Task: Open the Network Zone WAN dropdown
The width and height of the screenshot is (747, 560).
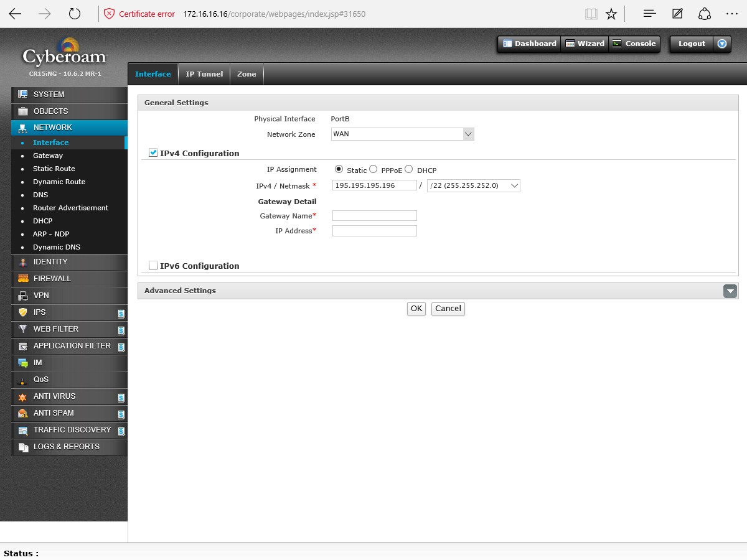Action: tap(403, 134)
